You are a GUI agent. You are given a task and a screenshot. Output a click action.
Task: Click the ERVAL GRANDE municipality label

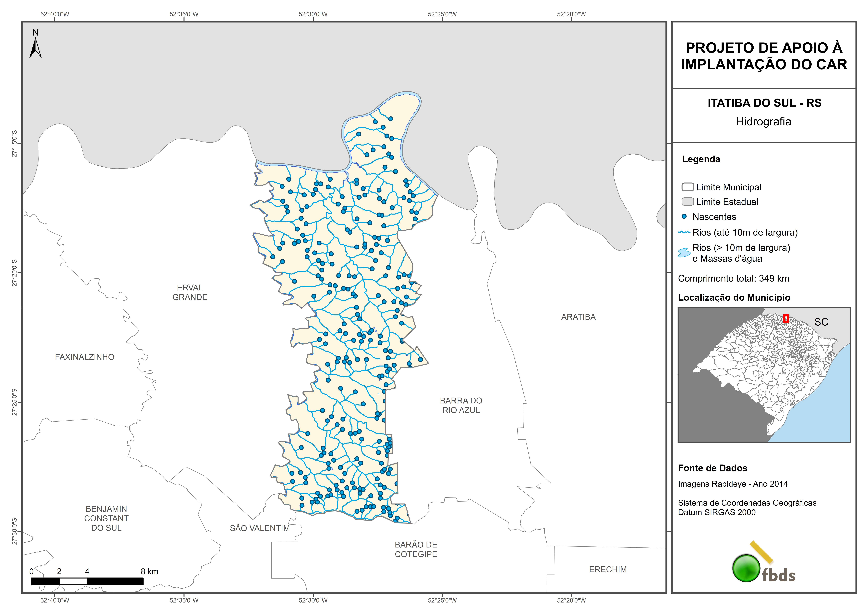pos(190,292)
